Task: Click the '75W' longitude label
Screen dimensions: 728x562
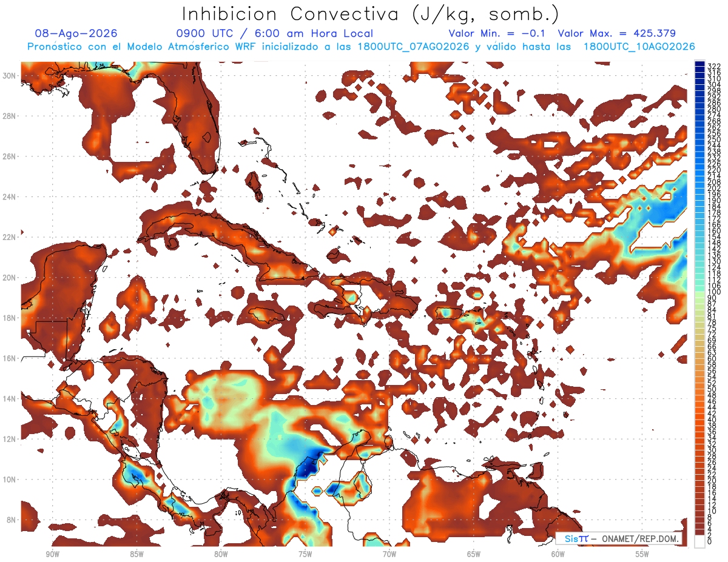Action: [305, 554]
